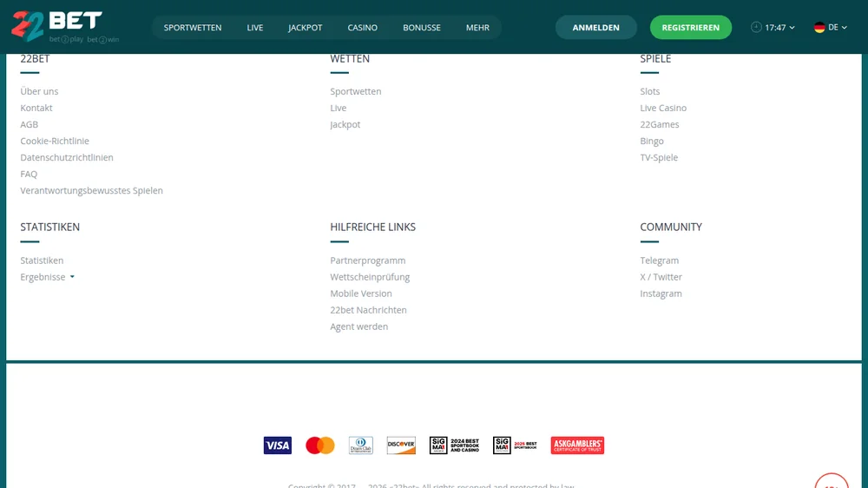Open the Datenschutzrichtlinien link

(x=67, y=158)
